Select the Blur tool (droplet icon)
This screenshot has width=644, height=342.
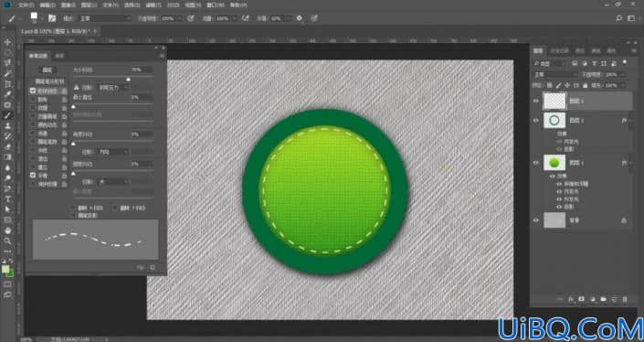[7, 167]
